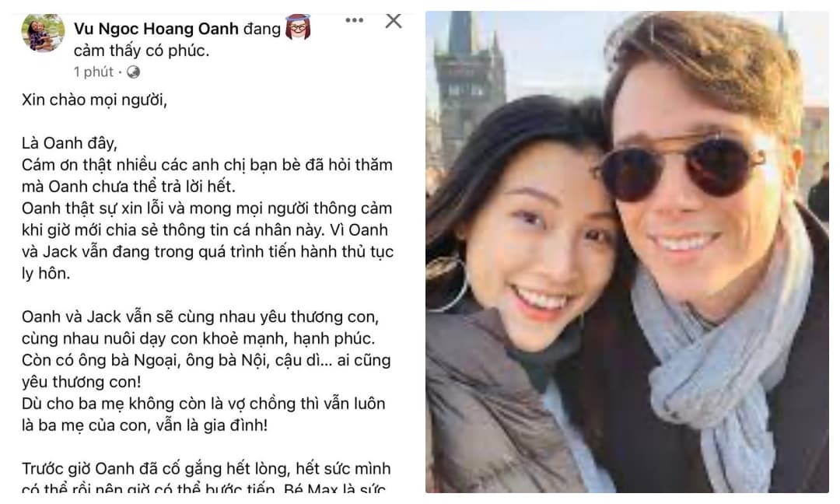Close the post with the X icon
This screenshot has height=504, width=840.
tap(394, 21)
